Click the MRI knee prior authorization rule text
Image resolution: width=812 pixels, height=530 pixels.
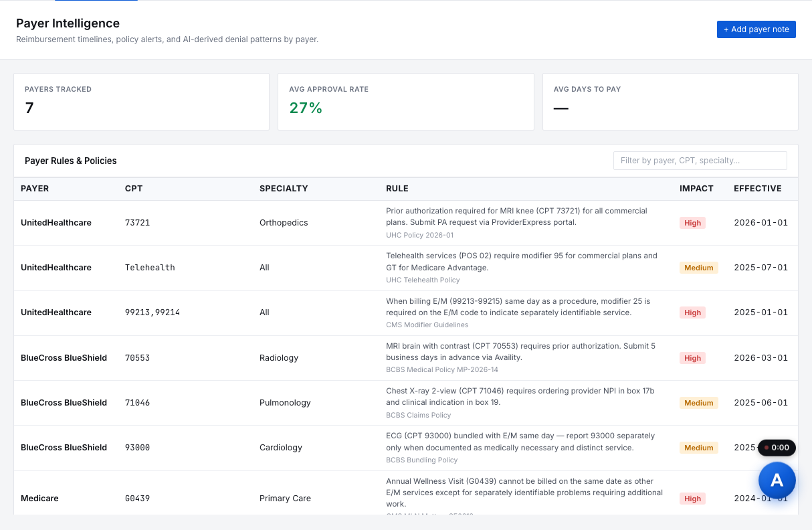(516, 217)
